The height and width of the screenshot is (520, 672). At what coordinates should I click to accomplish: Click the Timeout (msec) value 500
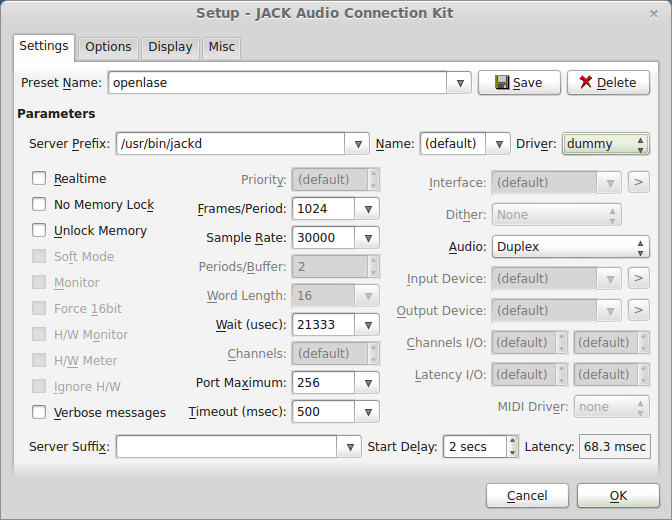pos(324,412)
